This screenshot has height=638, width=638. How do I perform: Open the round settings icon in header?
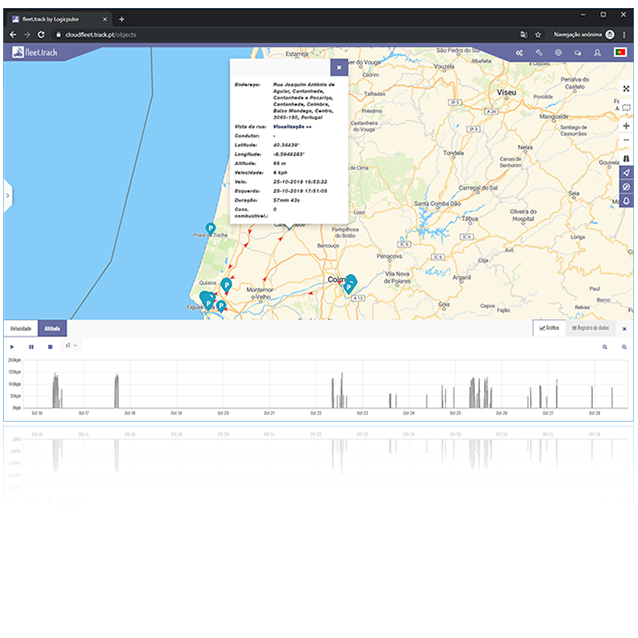(558, 52)
